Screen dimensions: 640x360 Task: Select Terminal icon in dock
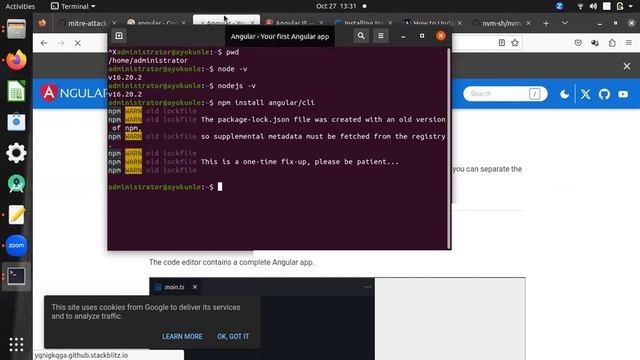coord(16,276)
